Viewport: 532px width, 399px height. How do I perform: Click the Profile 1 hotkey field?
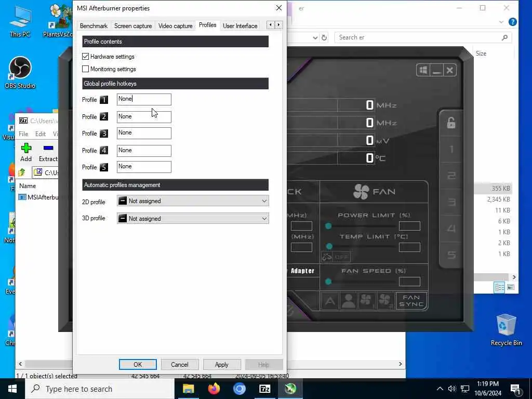(144, 99)
